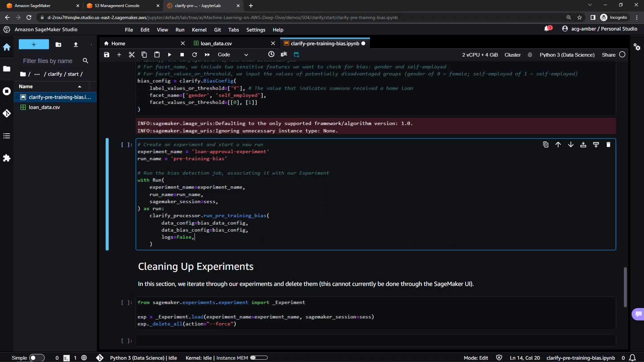Save the notebook using the disk icon
This screenshot has height=362, width=644.
(107, 55)
